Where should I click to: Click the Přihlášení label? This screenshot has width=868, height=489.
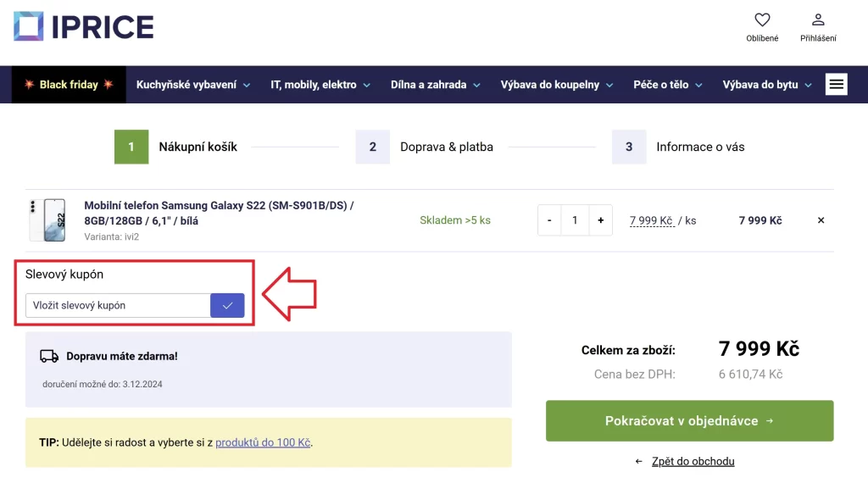(818, 38)
